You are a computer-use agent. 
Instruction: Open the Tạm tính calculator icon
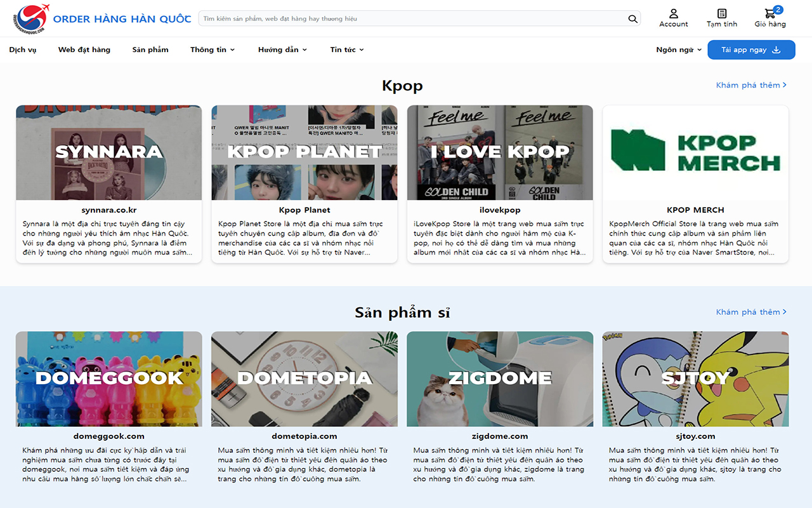tap(722, 13)
